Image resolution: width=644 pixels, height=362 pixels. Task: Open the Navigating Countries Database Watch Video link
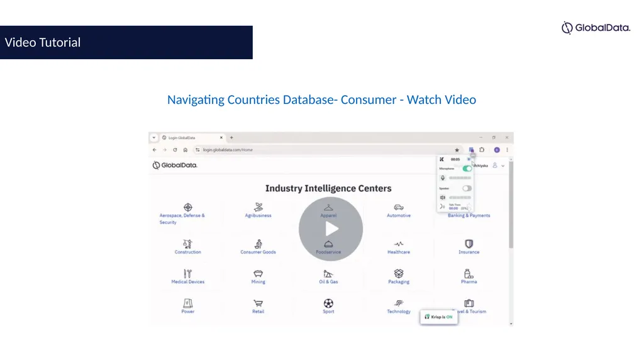(321, 99)
